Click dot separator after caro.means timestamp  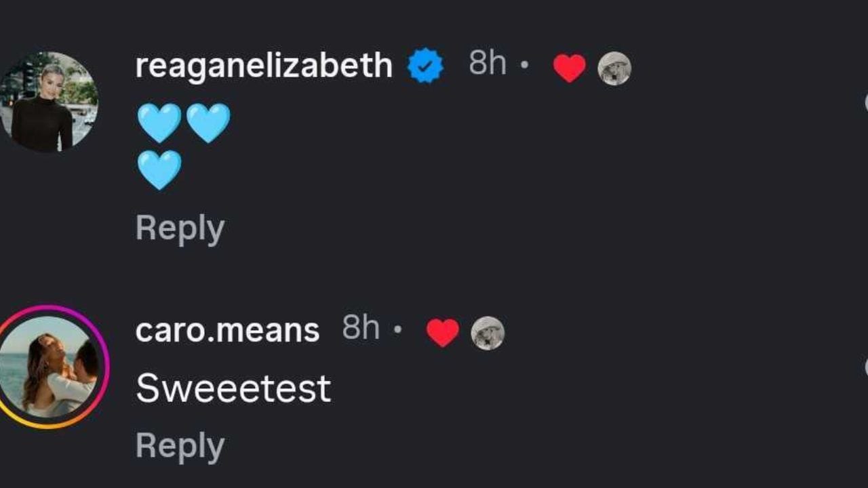point(398,330)
